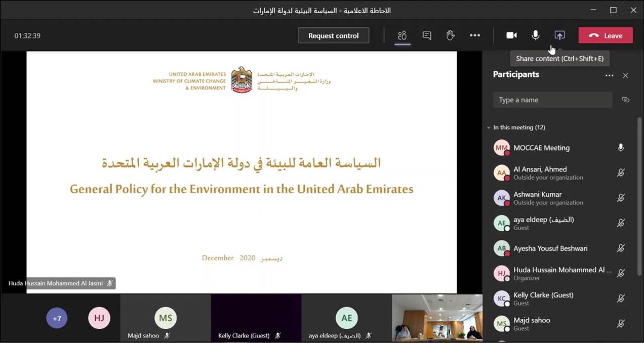Expand the +7 more participants bubble
644x343 pixels.
point(57,318)
